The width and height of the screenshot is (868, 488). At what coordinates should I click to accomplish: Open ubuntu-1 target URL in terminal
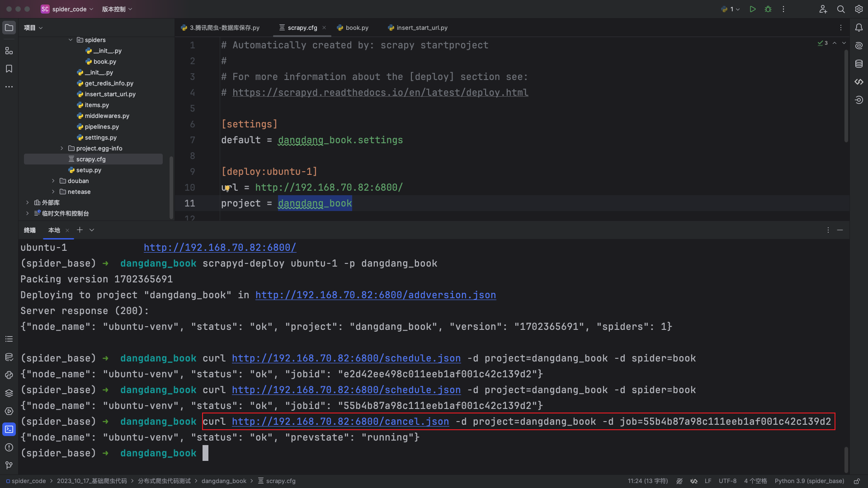(220, 248)
